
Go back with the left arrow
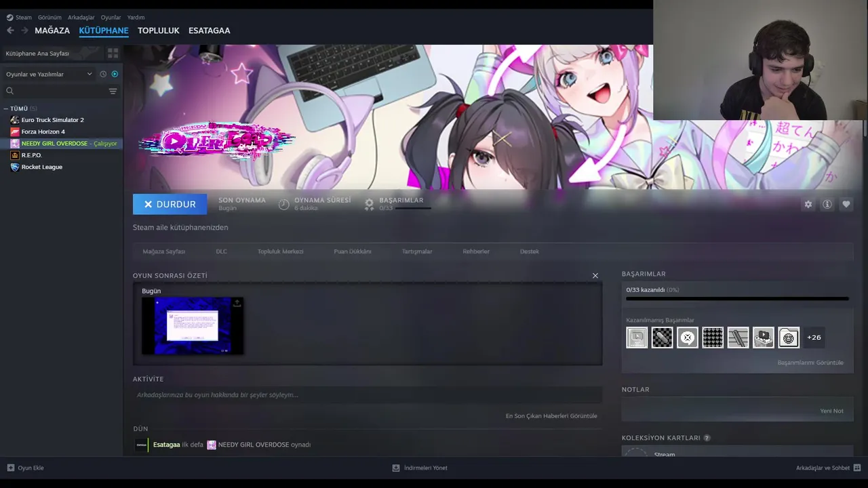10,30
